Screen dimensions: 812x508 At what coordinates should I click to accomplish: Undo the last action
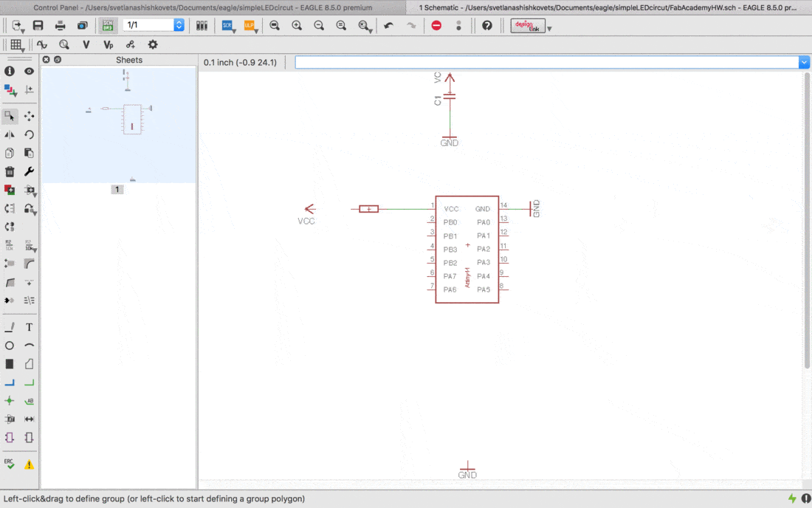[x=388, y=25]
